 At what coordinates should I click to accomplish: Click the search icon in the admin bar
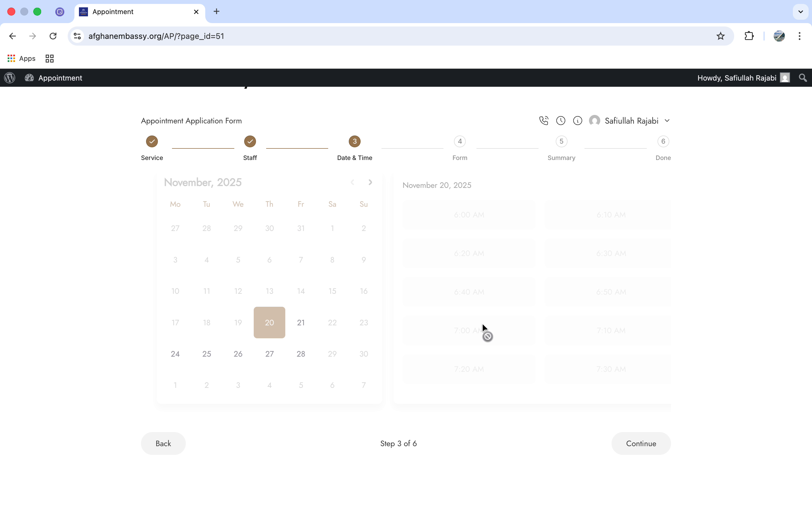(803, 78)
